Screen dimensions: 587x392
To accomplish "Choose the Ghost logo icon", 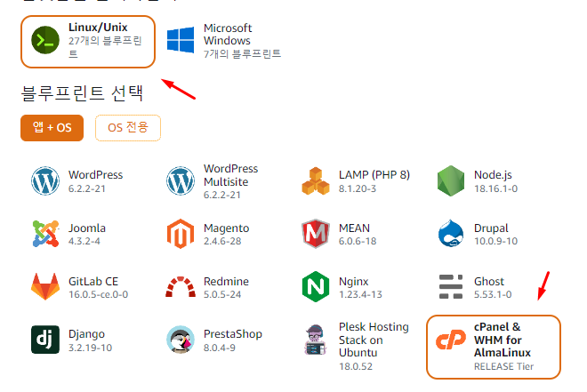I will [x=451, y=287].
